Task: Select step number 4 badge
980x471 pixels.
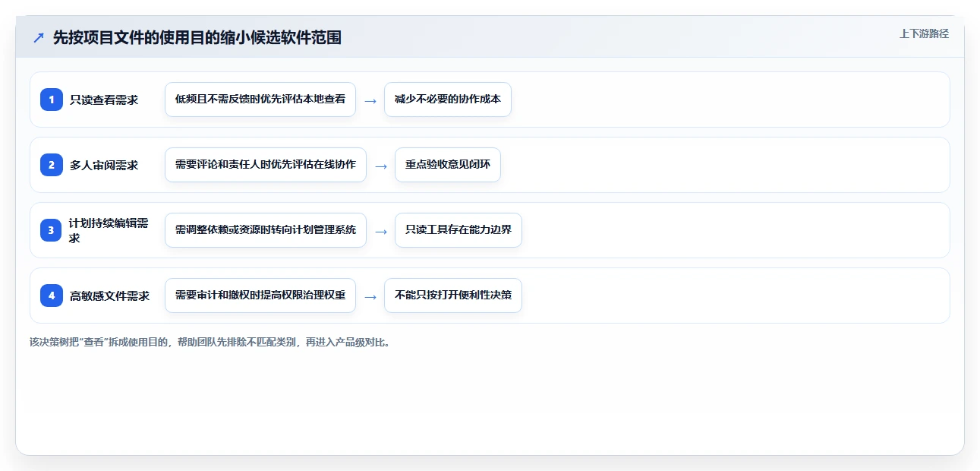Action: tap(52, 296)
